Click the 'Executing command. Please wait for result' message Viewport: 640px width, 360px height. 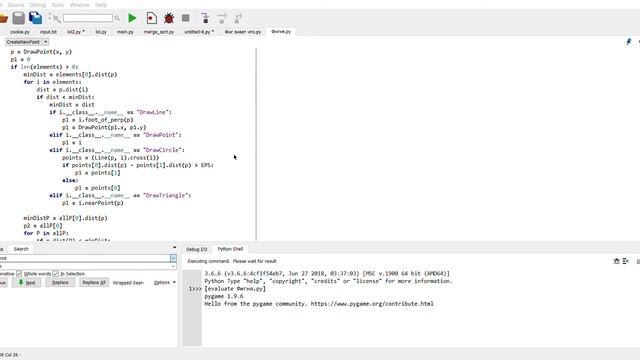pyautogui.click(x=232, y=261)
